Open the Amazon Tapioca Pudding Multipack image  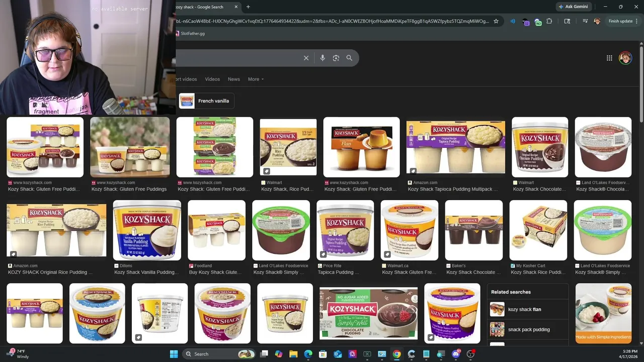click(456, 147)
